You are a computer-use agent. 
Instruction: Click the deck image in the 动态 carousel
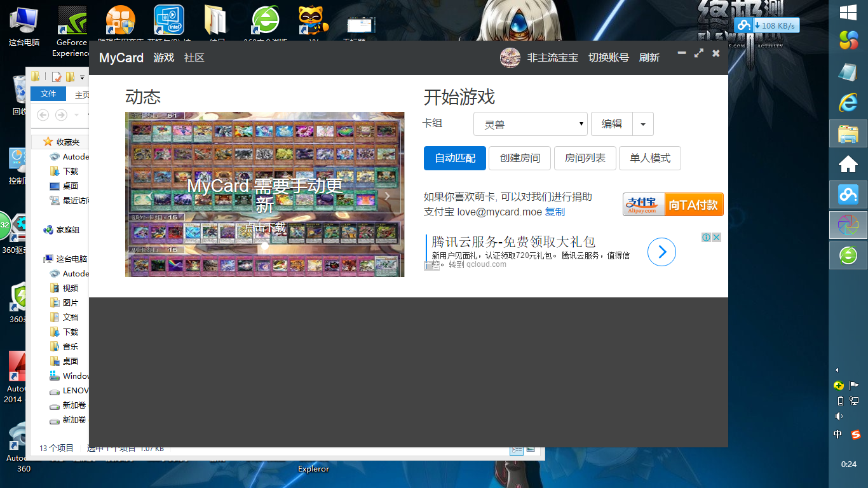[x=264, y=194]
